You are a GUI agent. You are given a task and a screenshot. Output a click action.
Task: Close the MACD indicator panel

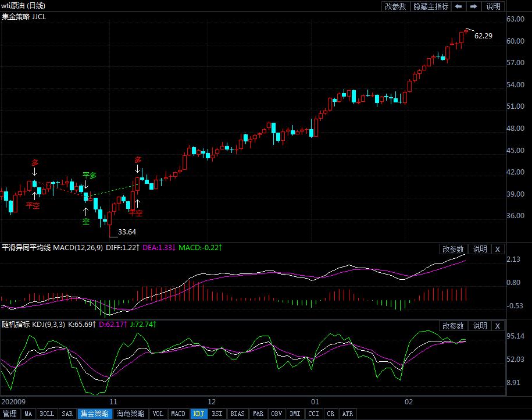(498, 249)
